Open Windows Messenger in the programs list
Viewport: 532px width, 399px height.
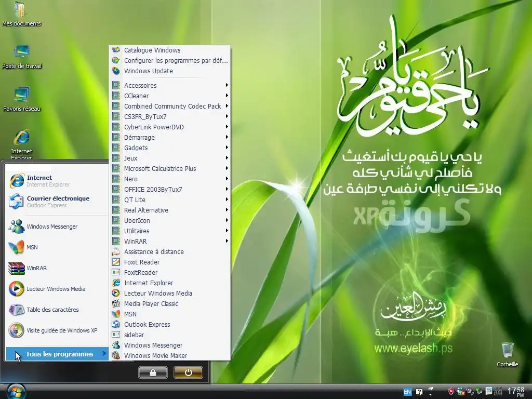tap(170, 345)
